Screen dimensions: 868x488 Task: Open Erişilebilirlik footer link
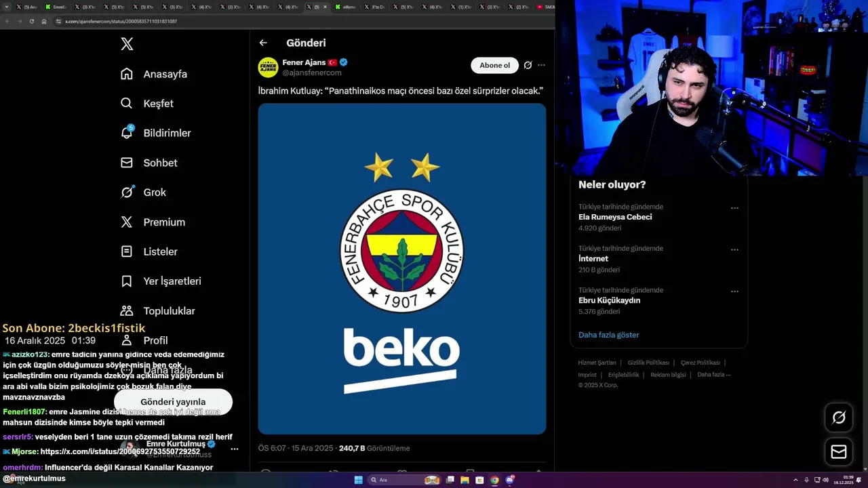[x=623, y=375]
